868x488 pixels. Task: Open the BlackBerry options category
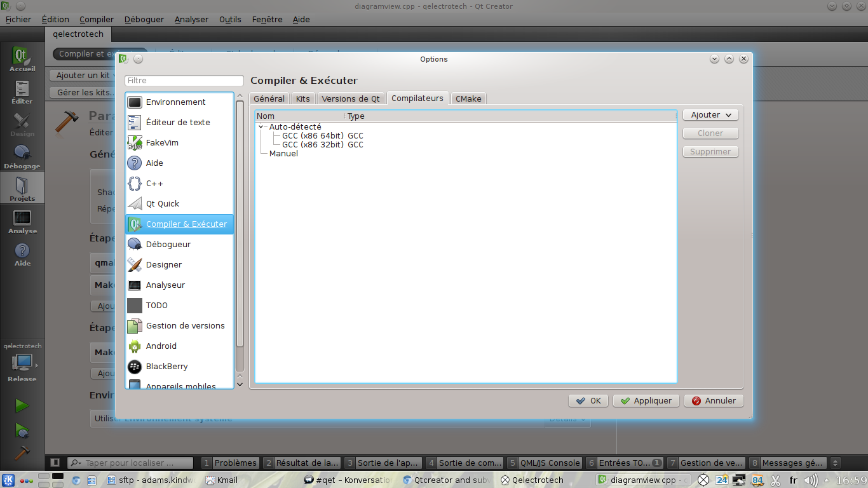click(x=180, y=366)
